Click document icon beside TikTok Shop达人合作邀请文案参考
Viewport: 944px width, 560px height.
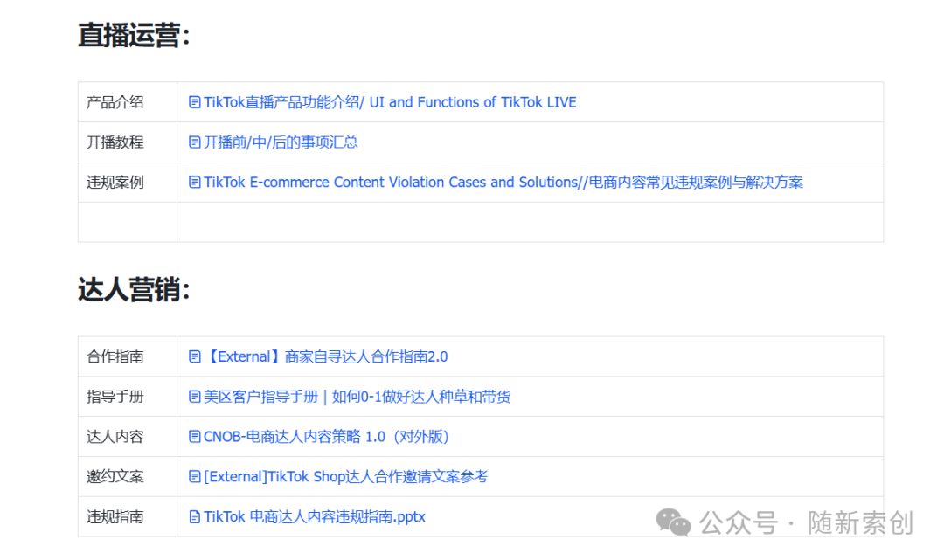tap(194, 476)
